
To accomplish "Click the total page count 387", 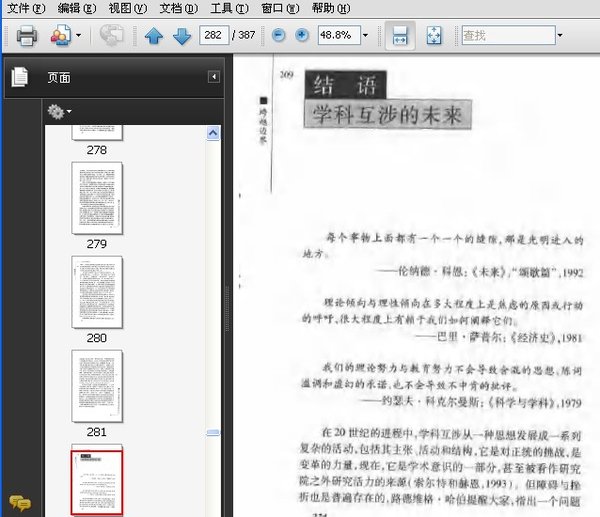I will tap(246, 35).
